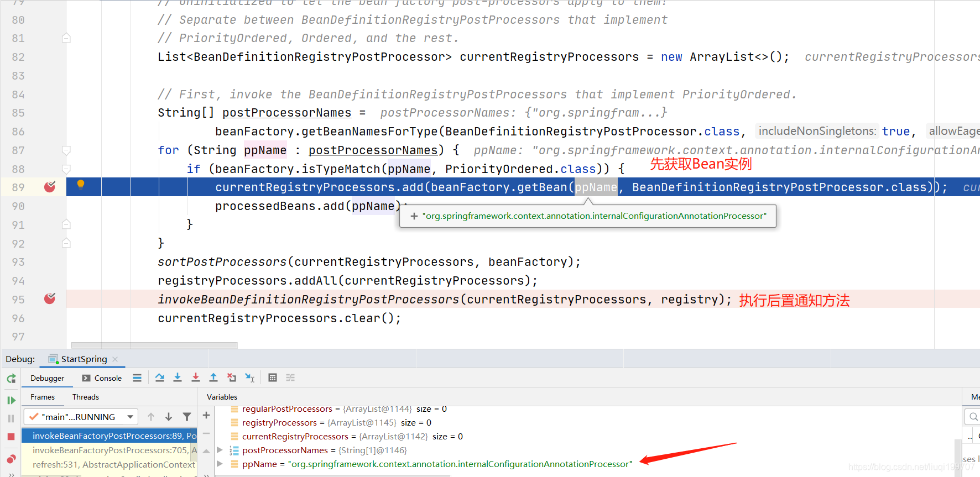Expand ppName variable node
This screenshot has width=980, height=477.
pos(220,464)
